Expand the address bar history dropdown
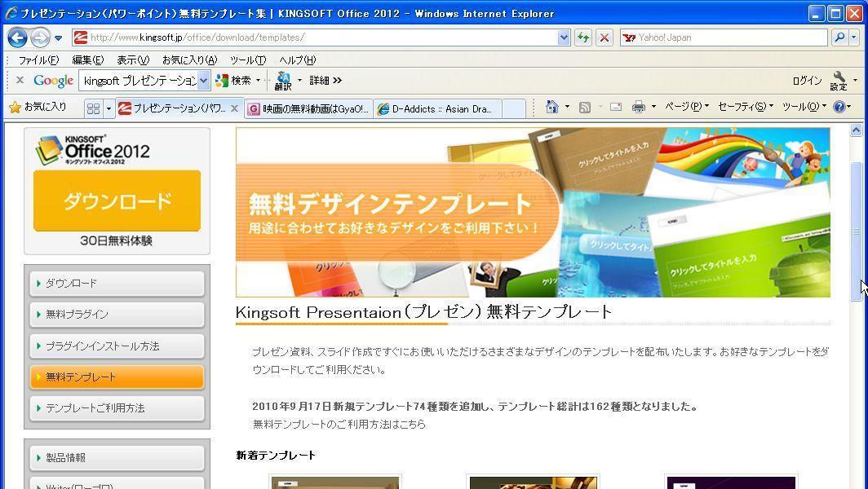Viewport: 868px width, 489px height. coord(564,37)
